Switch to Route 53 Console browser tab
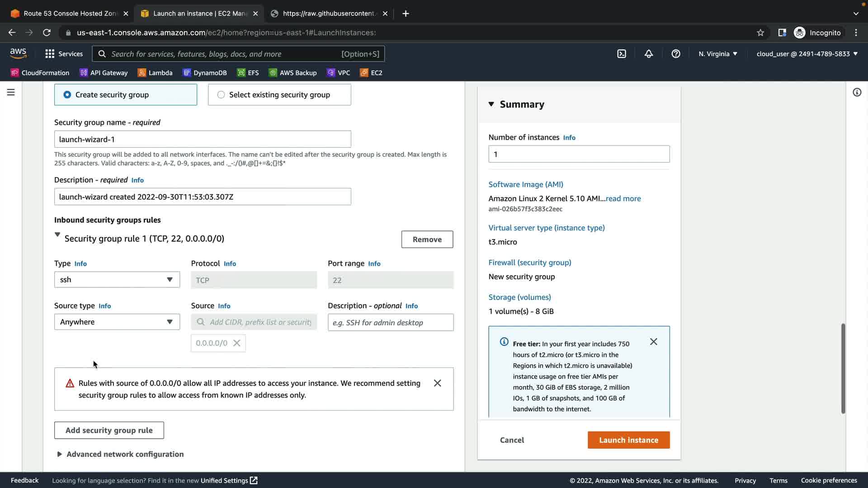Viewport: 868px width, 488px height. click(x=69, y=14)
